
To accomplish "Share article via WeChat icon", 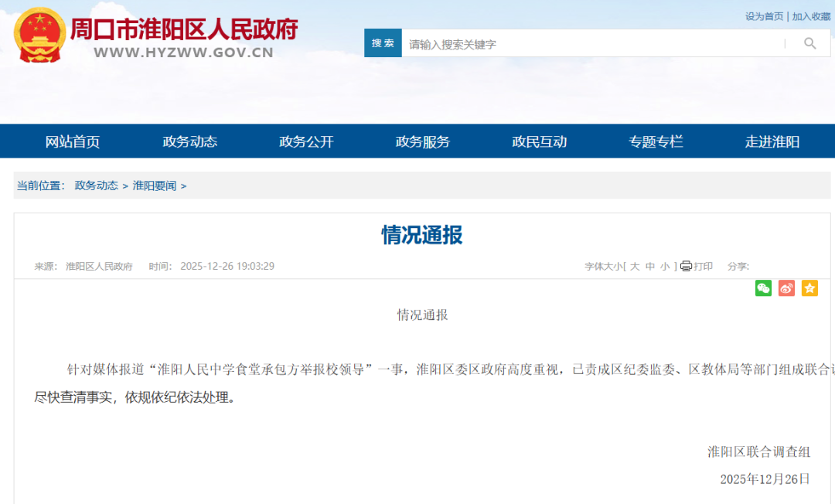I will point(763,288).
